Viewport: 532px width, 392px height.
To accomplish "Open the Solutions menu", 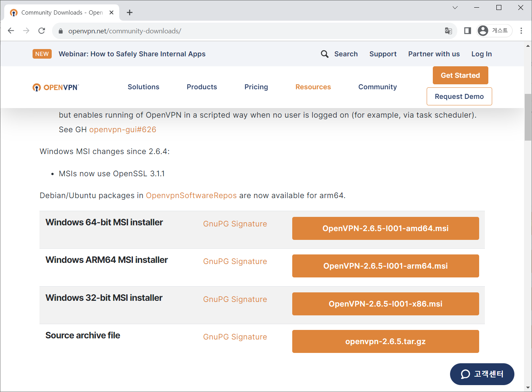I will [x=144, y=87].
